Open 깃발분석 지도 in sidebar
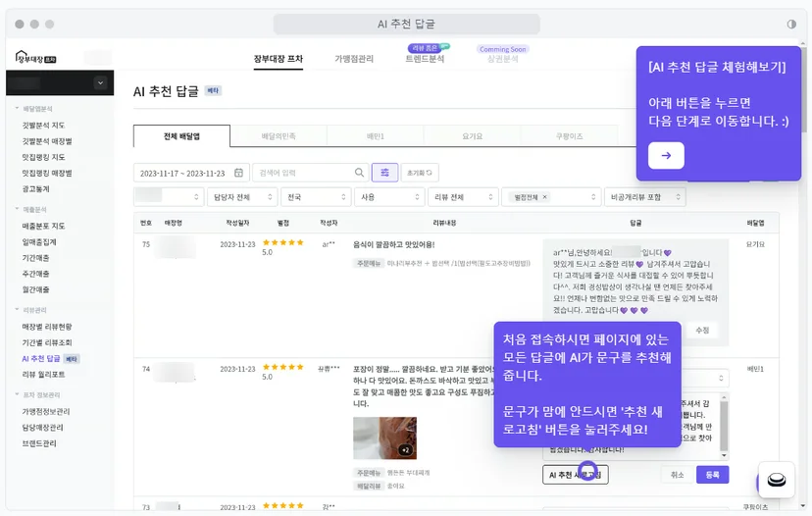Viewport: 812px width, 516px height. click(43, 125)
